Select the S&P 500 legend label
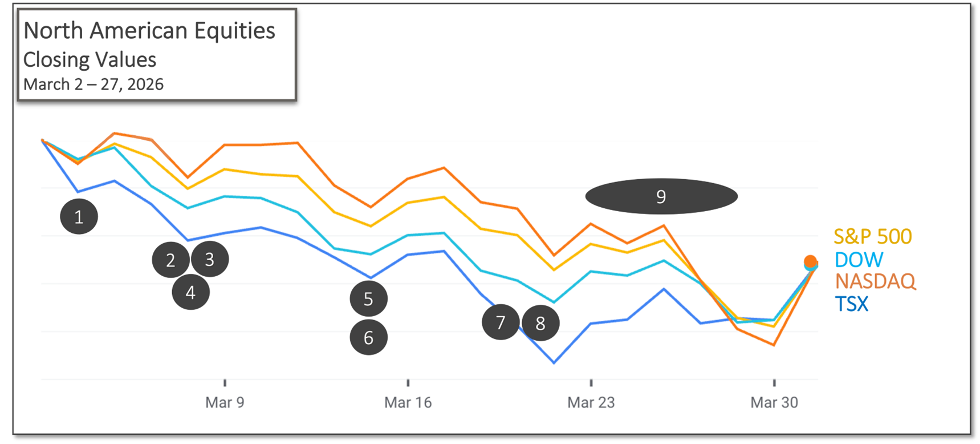This screenshot has height=444, width=980. click(872, 236)
